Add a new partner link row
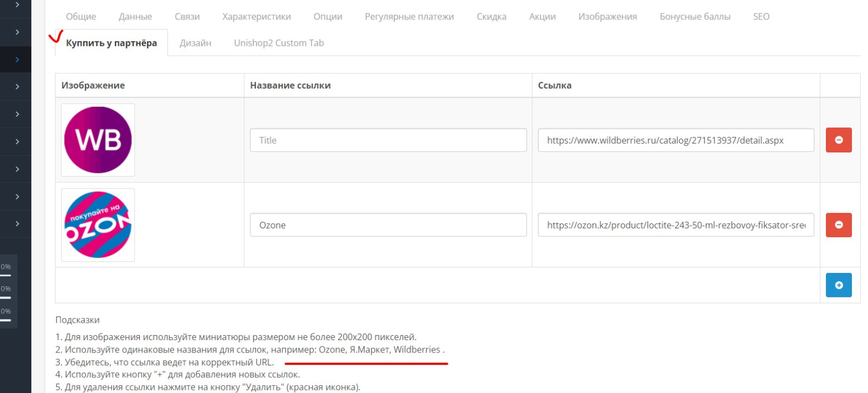 tap(838, 285)
